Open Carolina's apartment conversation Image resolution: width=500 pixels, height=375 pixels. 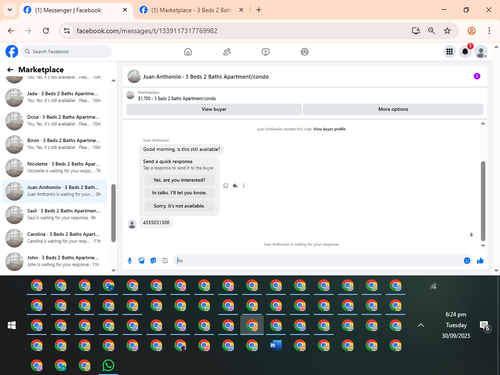tap(55, 238)
